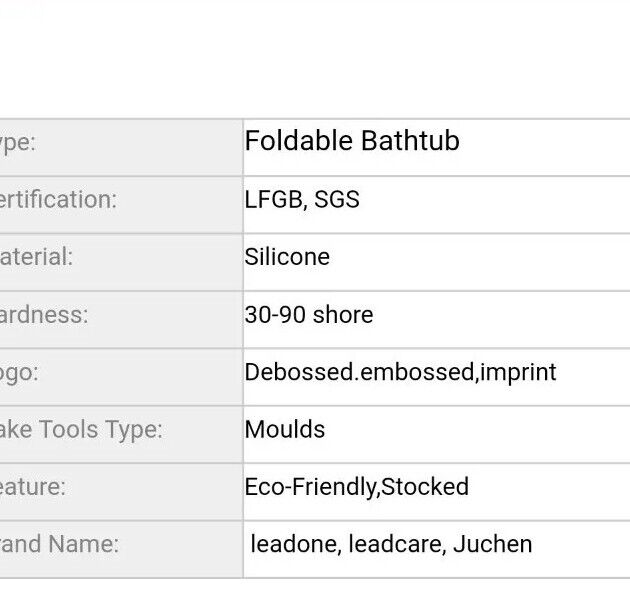
Task: Click the word SGS in certification row
Action: click(337, 199)
